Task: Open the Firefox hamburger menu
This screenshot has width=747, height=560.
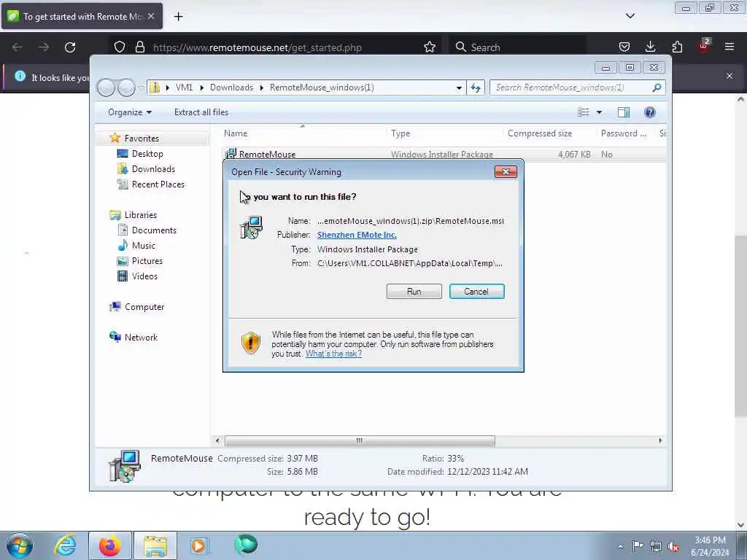Action: pos(729,47)
